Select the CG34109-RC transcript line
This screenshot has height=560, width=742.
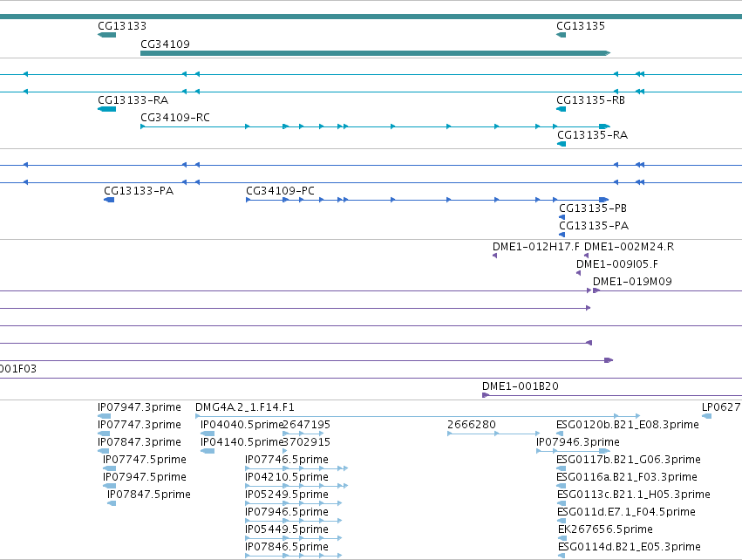375,126
